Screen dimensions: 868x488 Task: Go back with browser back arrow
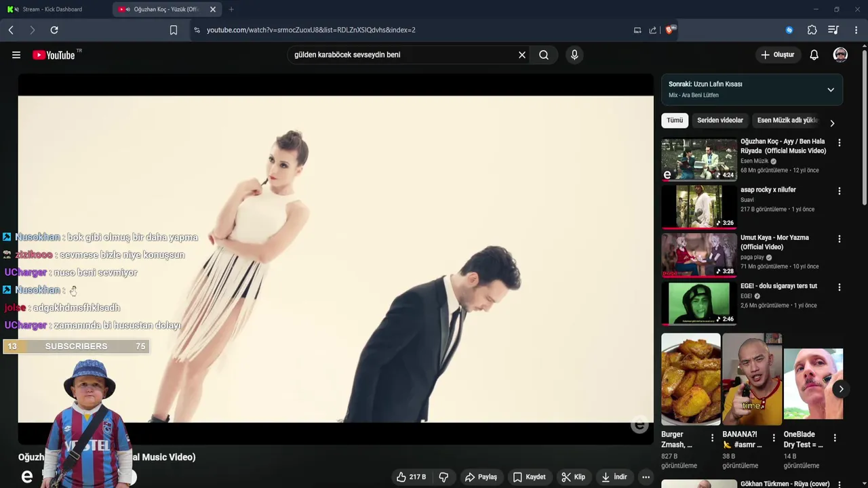click(11, 30)
